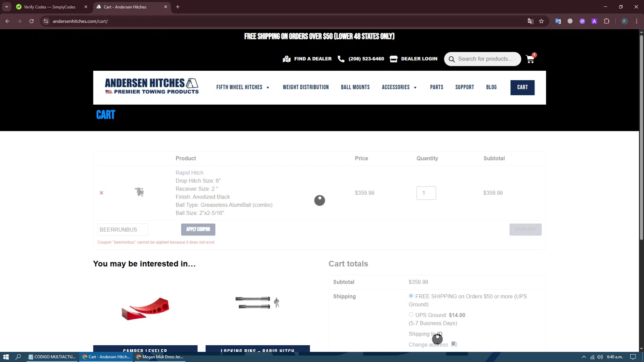The width and height of the screenshot is (644, 362).
Task: Click the shopping cart icon with badge
Action: (531, 59)
